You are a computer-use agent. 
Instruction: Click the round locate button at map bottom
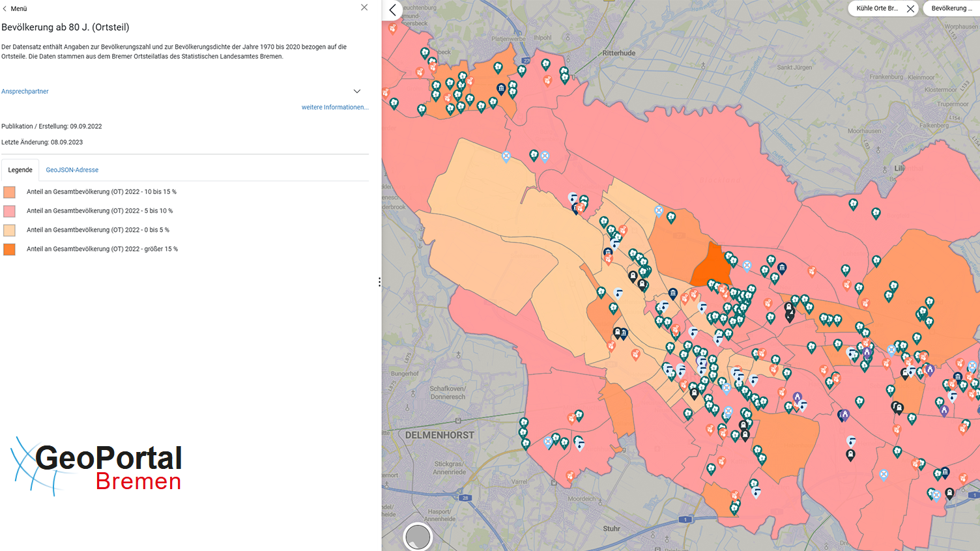(418, 537)
